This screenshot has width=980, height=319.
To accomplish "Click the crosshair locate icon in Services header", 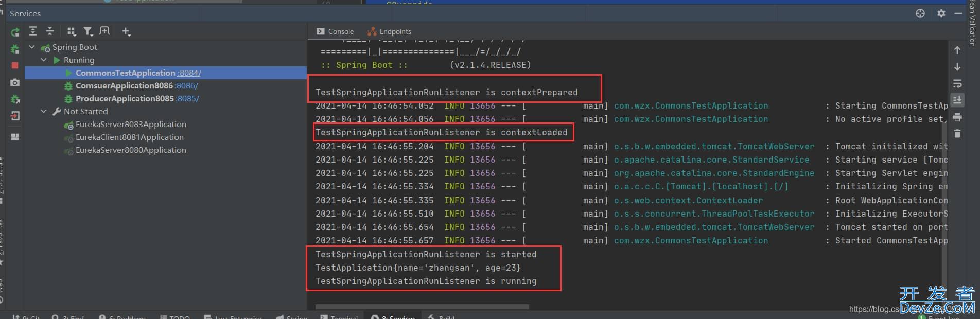I will [x=920, y=13].
